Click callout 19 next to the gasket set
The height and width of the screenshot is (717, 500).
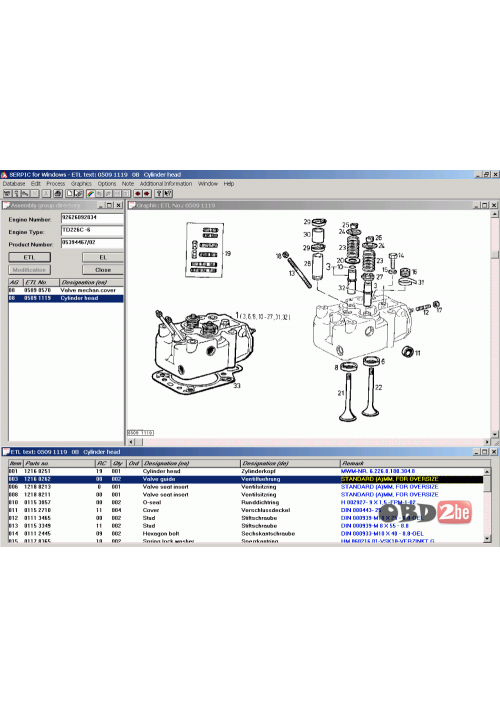tap(227, 253)
